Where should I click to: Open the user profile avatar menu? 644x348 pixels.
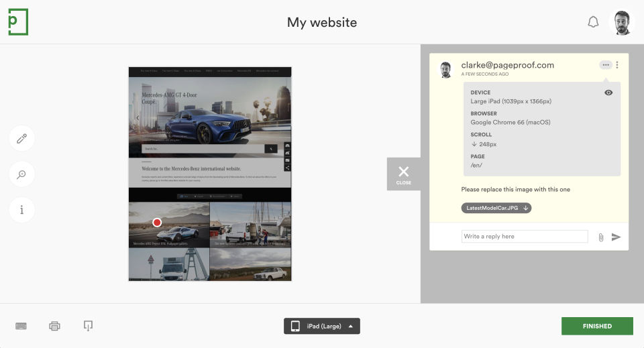click(x=623, y=23)
